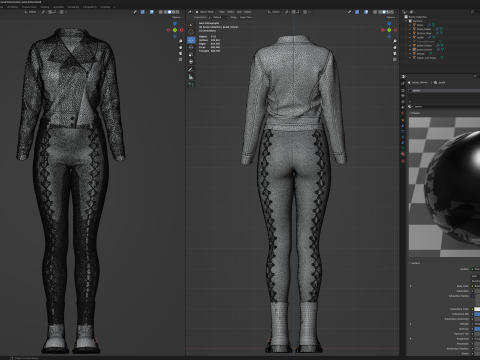Open Global orientation dropdown in left viewport
The width and height of the screenshot is (480, 360).
point(31,12)
